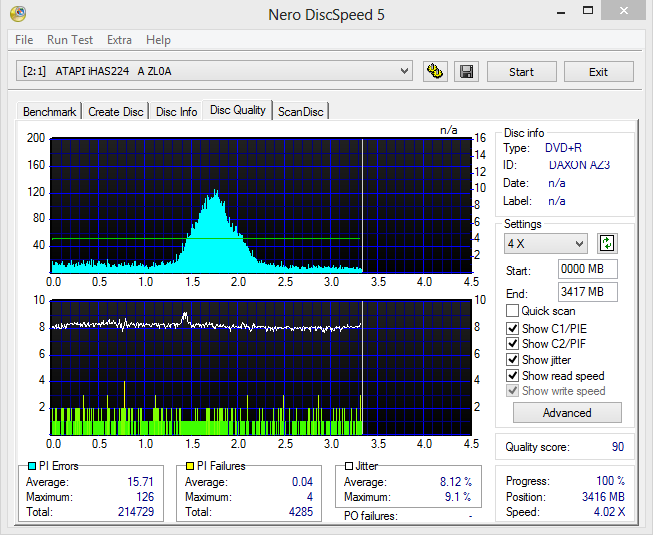Expand the 4 X speed dropdown

tap(546, 244)
